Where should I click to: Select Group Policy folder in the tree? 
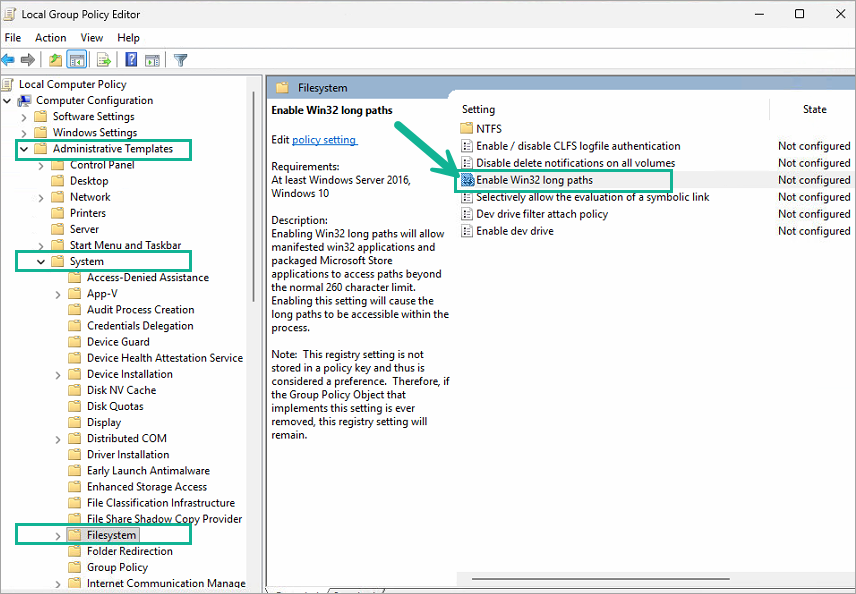point(117,568)
